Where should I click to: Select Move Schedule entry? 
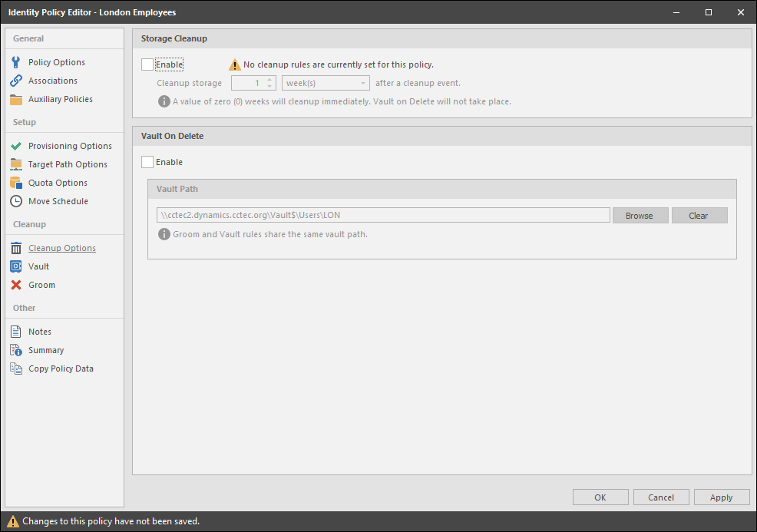click(58, 201)
